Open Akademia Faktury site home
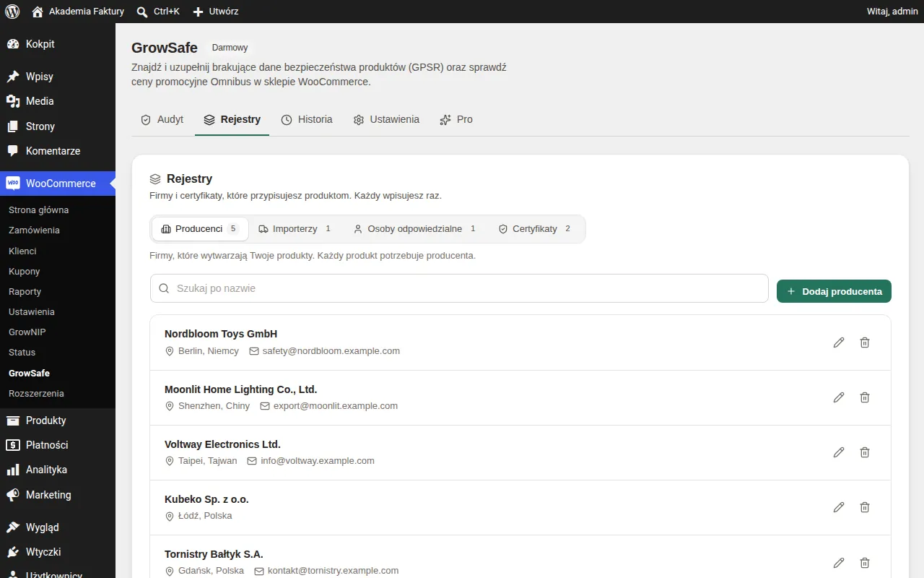 pyautogui.click(x=78, y=12)
